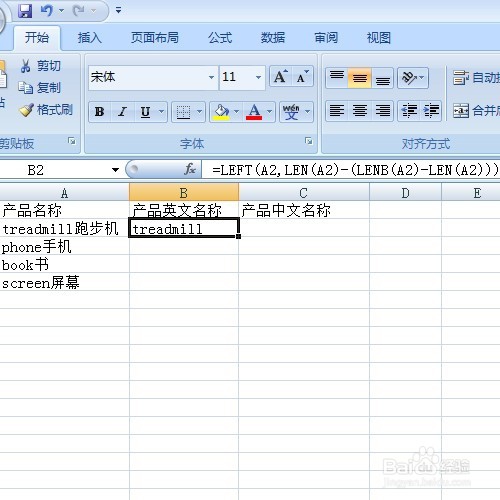Viewport: 500px width, 500px height.
Task: Click the wén phonetic guide icon
Action: click(291, 112)
